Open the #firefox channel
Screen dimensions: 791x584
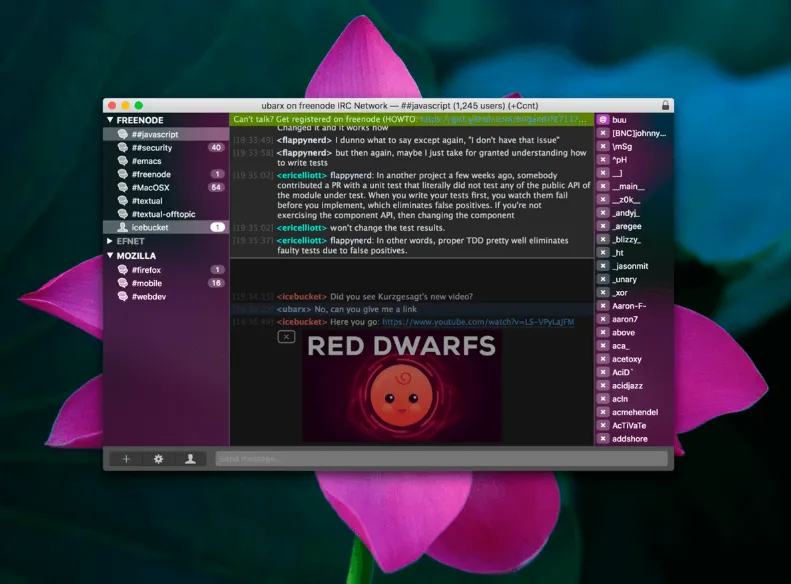[x=166, y=270]
